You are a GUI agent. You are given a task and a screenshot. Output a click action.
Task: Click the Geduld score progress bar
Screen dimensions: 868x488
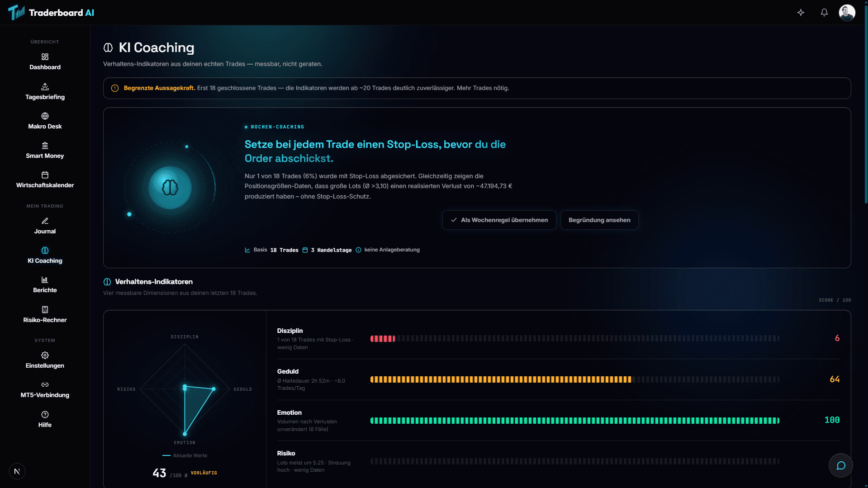tap(574, 379)
